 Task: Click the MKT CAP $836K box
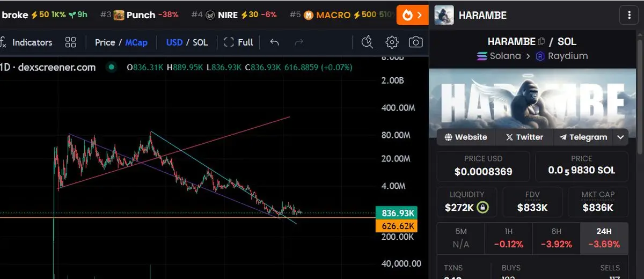click(598, 202)
